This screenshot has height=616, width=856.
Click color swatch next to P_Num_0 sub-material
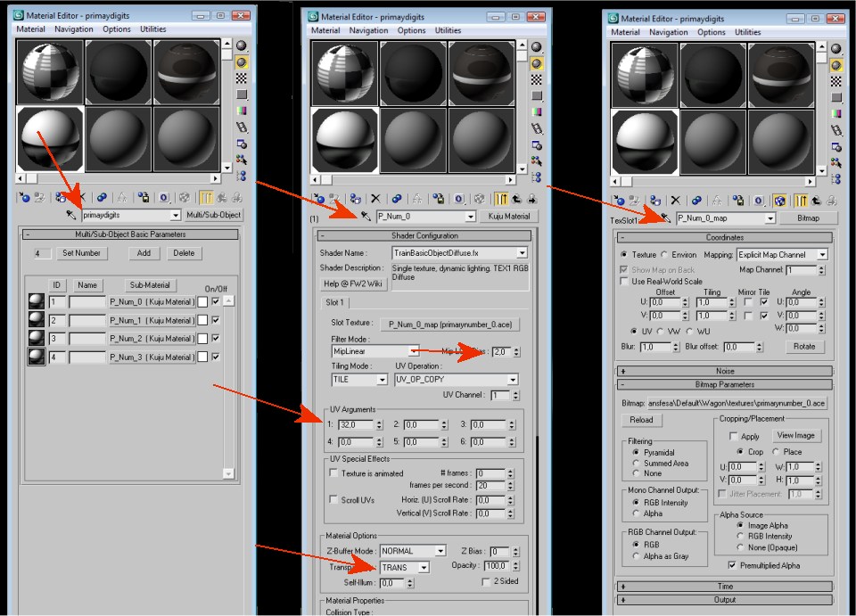click(x=203, y=301)
